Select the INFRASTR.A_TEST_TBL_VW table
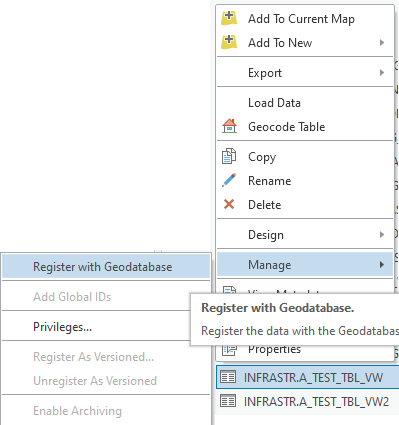 [307, 377]
